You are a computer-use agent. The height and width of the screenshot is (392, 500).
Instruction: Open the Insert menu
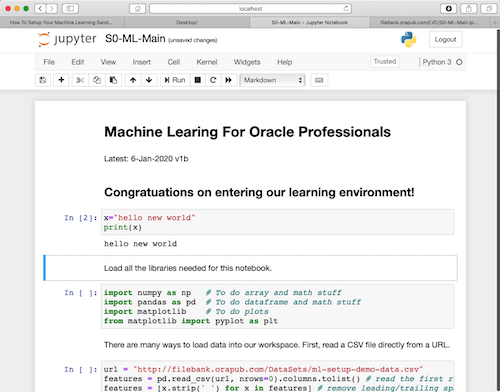pos(142,62)
